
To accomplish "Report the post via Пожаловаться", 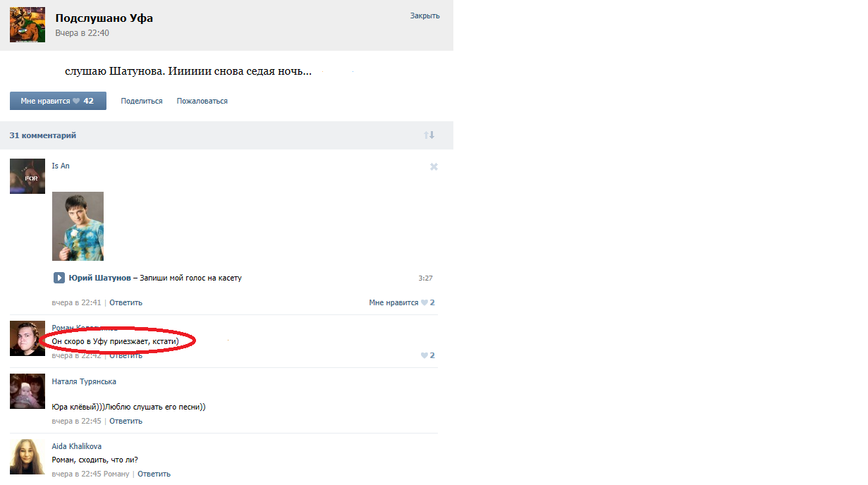I will [x=202, y=101].
